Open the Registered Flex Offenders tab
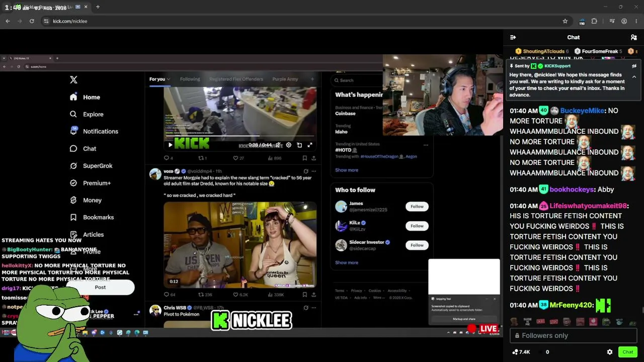The height and width of the screenshot is (362, 644). [236, 79]
